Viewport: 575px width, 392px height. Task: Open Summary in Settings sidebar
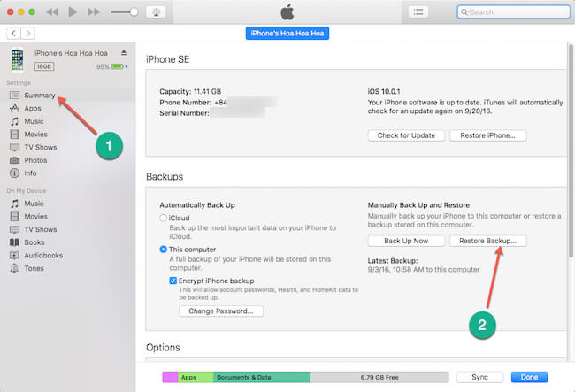pos(39,96)
